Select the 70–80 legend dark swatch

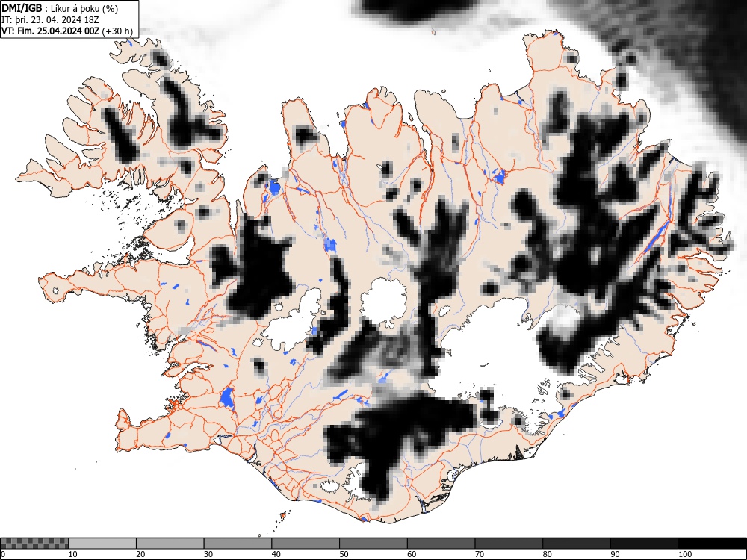click(x=509, y=544)
